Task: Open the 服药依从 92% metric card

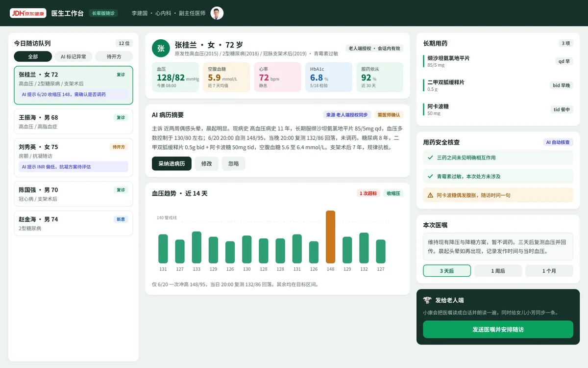Action: pos(380,77)
